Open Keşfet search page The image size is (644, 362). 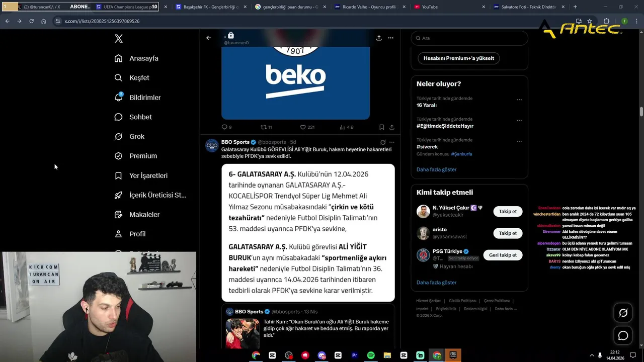(132, 78)
